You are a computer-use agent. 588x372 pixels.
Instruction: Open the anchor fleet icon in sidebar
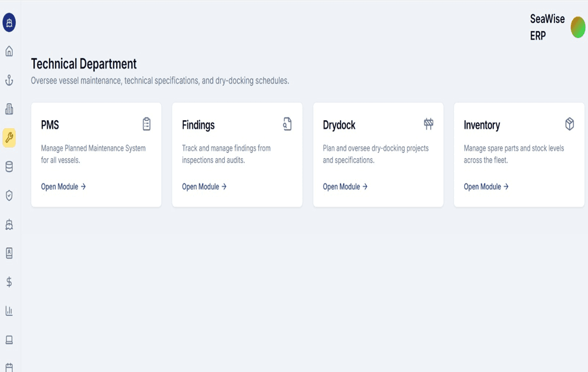[x=9, y=80]
